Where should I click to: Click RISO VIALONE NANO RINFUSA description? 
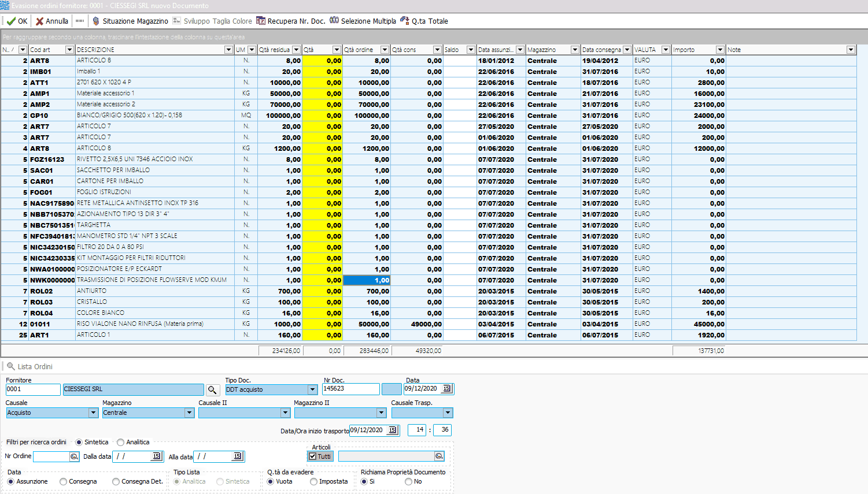(x=140, y=324)
